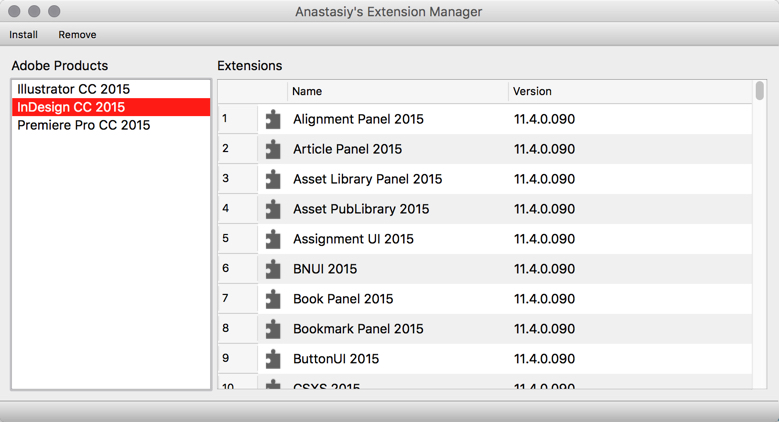Click the plugin icon for Alignment Panel 2015
The image size is (779, 422).
pyautogui.click(x=273, y=119)
